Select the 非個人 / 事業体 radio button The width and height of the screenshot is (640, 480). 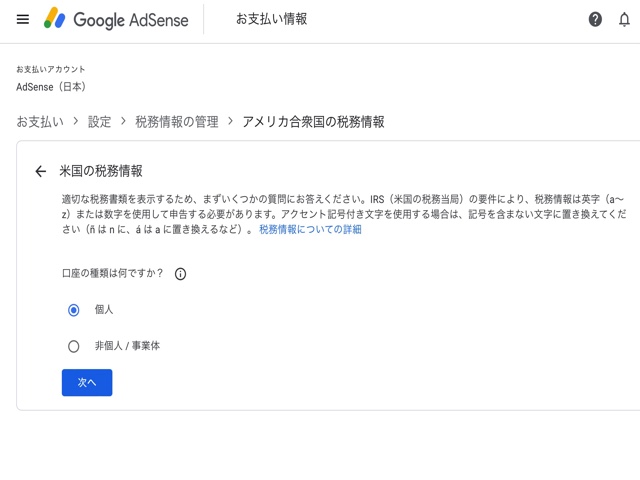coord(73,346)
